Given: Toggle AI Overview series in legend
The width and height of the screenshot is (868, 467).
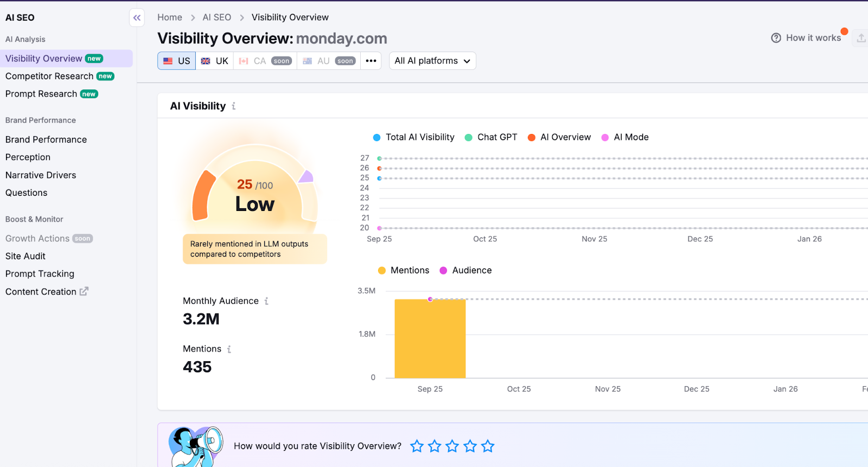Looking at the screenshot, I should pos(559,137).
